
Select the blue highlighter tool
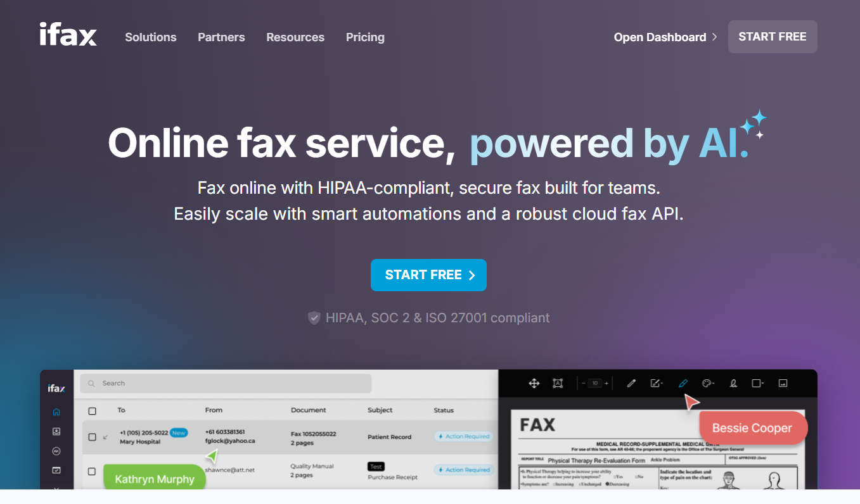(683, 383)
